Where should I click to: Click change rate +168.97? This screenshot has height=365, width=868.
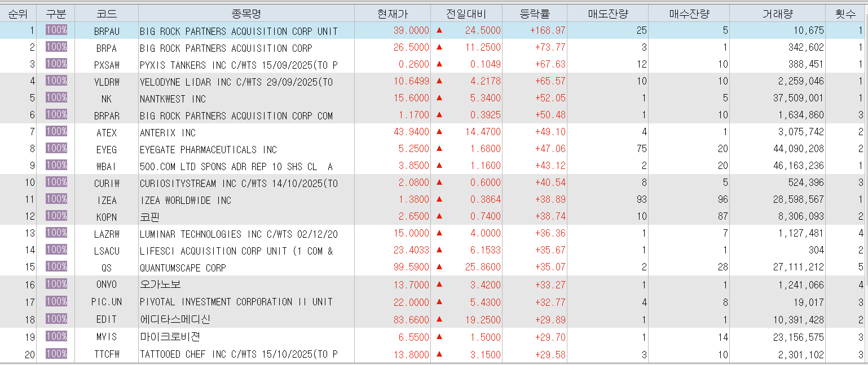[x=548, y=30]
